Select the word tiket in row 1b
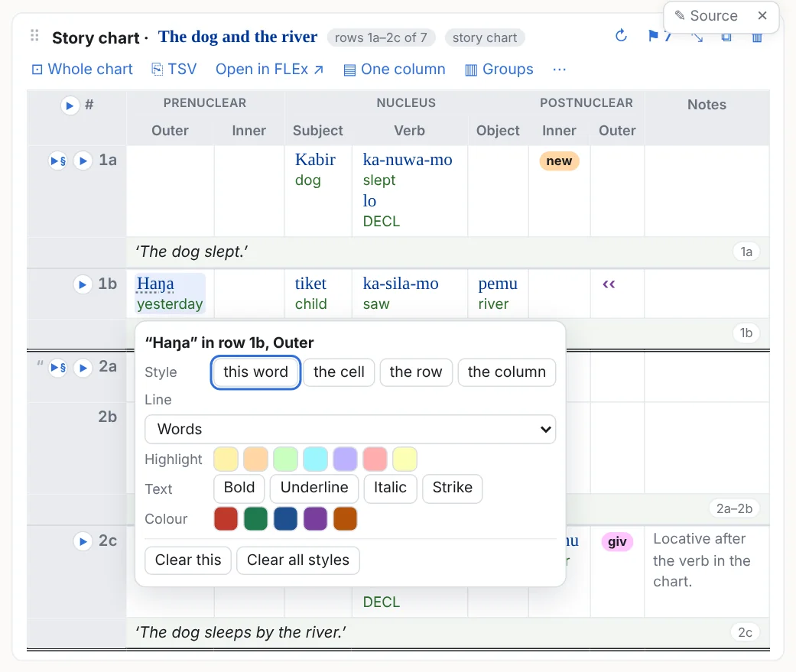Image resolution: width=796 pixels, height=672 pixels. tap(310, 284)
